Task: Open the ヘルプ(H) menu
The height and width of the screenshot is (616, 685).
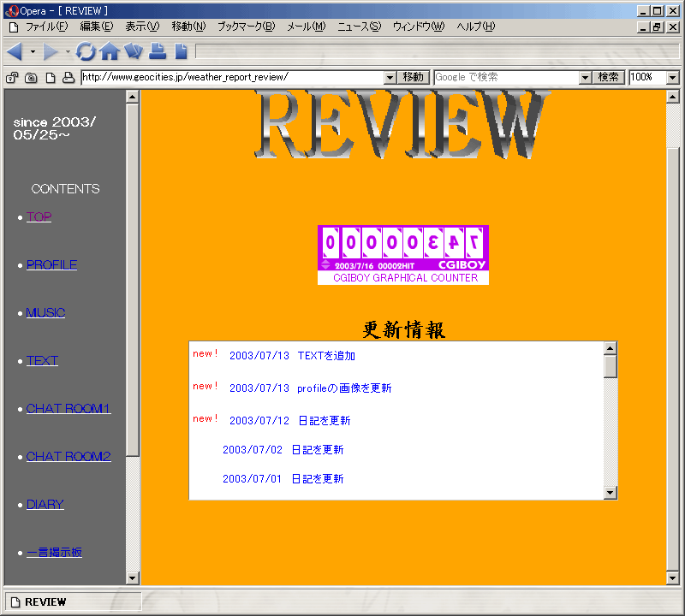Action: (476, 27)
